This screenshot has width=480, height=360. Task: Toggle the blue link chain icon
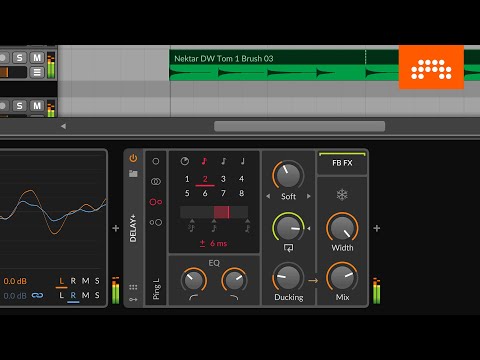(x=37, y=296)
